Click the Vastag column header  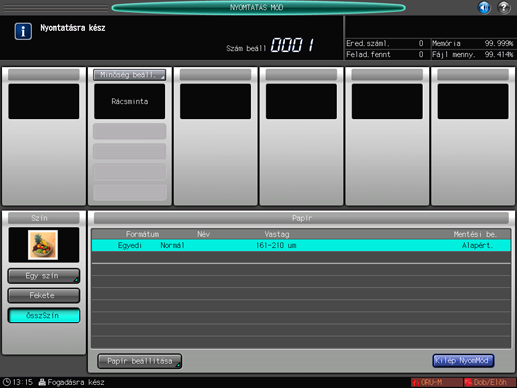[x=277, y=234]
